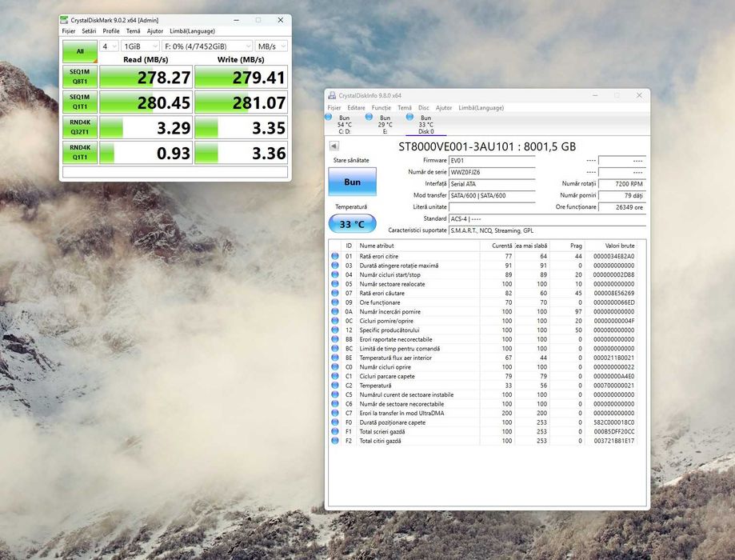The height and width of the screenshot is (560, 735).
Task: Click the 26349 ore hours field
Action: pos(622,207)
